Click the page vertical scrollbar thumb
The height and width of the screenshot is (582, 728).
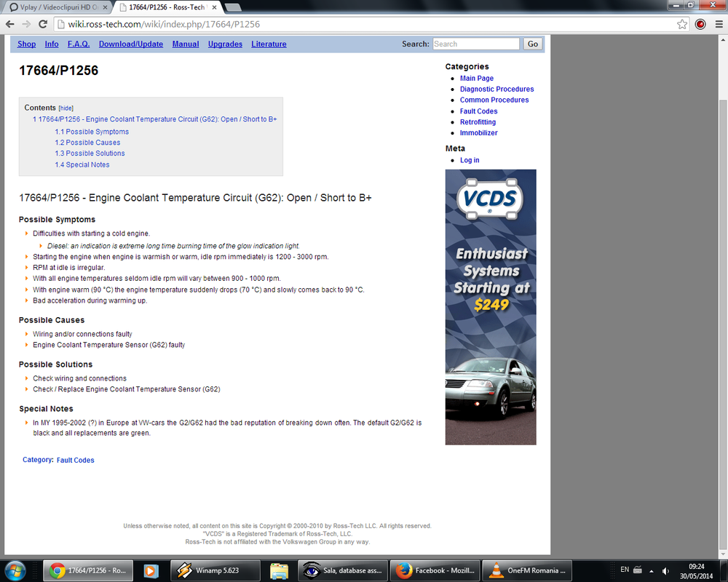click(723, 324)
